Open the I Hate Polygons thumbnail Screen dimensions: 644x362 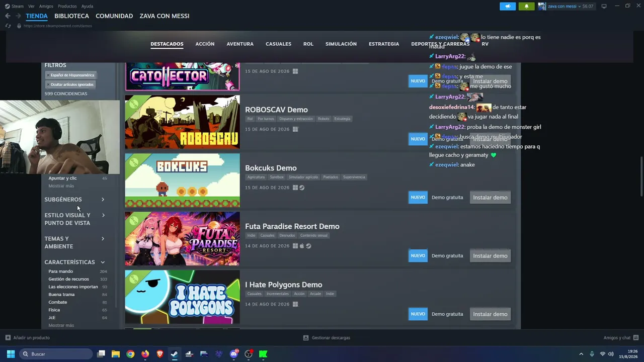tap(183, 297)
